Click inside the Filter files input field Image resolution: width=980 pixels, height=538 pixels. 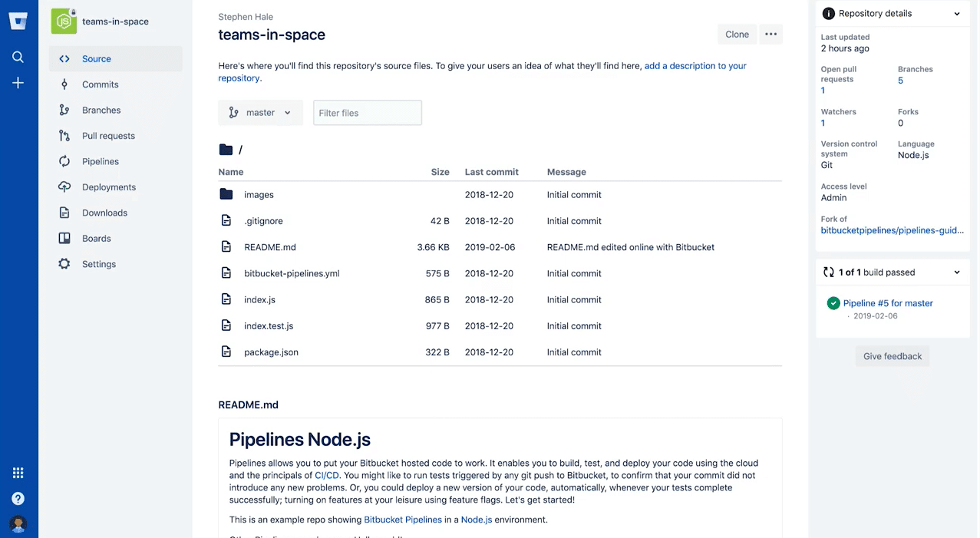367,112
